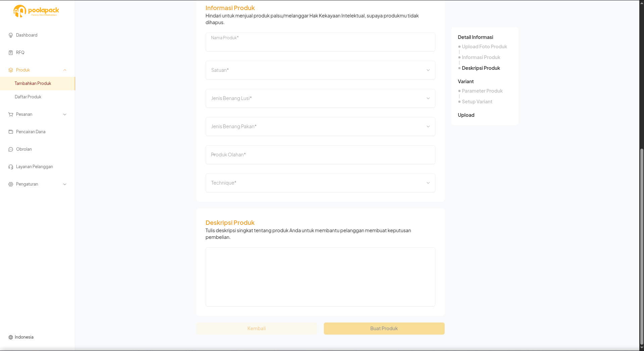Switch language via Indonesia selector
Image resolution: width=644 pixels, height=351 pixels.
point(21,337)
